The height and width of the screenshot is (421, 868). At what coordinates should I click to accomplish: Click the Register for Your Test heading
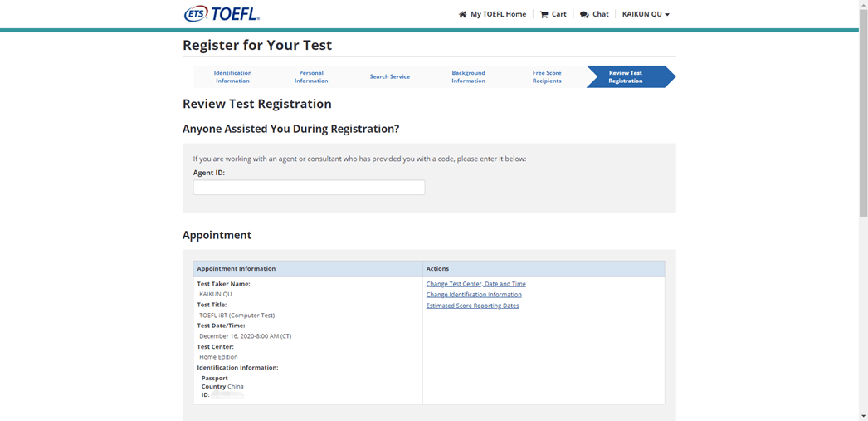click(257, 46)
